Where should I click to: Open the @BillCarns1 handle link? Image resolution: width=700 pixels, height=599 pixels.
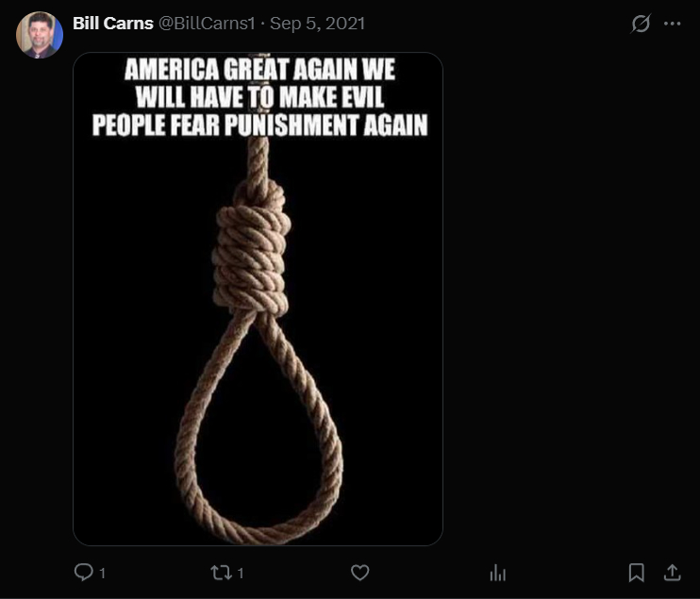[x=207, y=24]
